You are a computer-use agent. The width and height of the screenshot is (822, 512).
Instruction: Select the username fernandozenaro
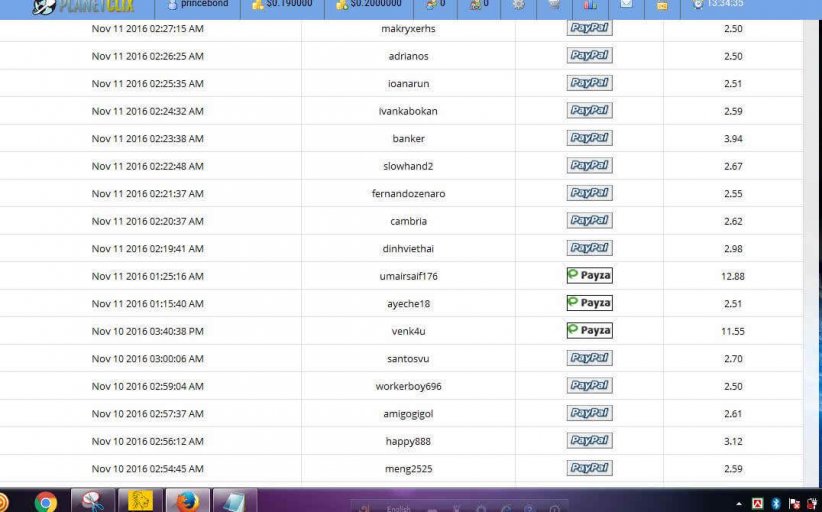(408, 193)
